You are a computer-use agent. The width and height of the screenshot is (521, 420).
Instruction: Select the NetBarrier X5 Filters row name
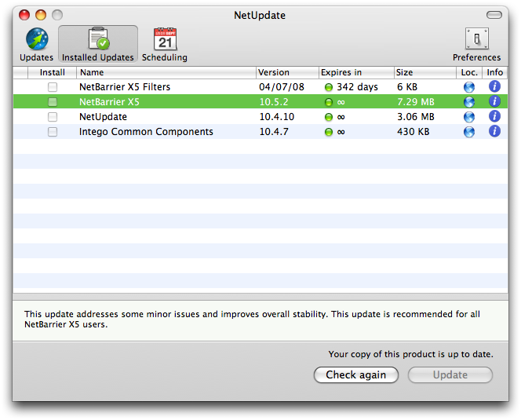pos(125,87)
